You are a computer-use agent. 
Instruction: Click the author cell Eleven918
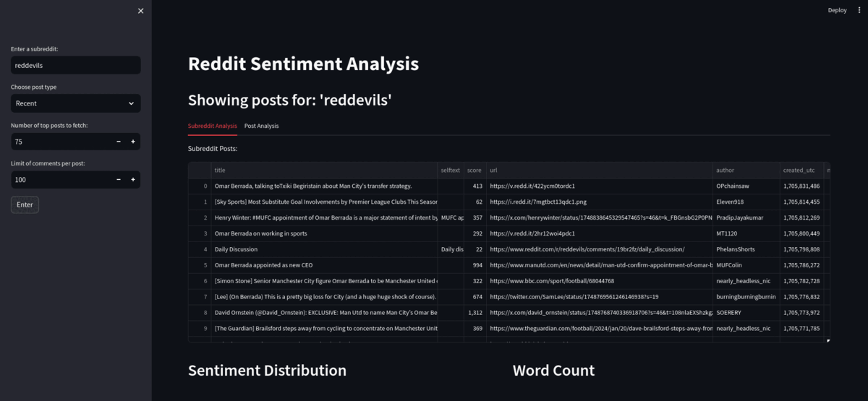746,202
